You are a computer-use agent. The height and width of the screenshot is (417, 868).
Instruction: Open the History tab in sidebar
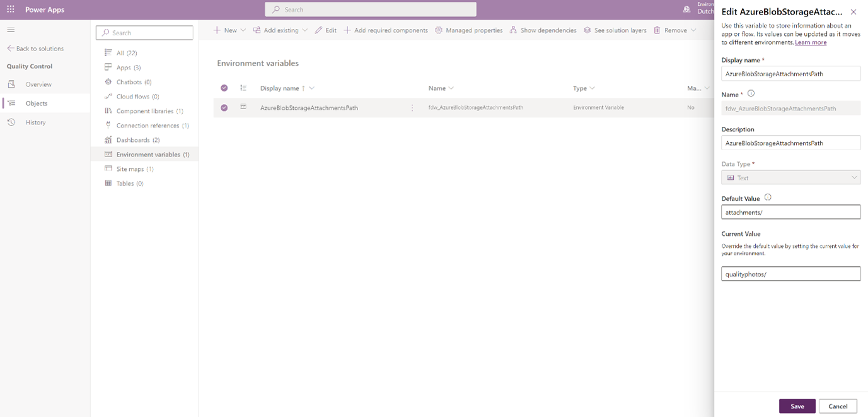(35, 122)
